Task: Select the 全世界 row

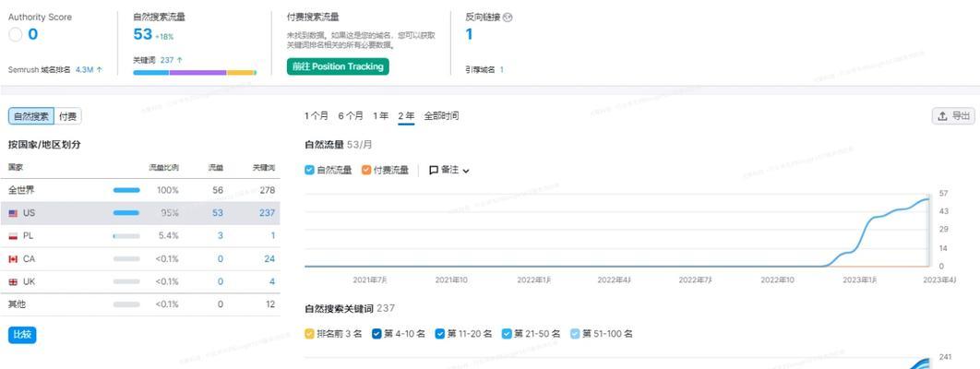Action: pos(140,190)
